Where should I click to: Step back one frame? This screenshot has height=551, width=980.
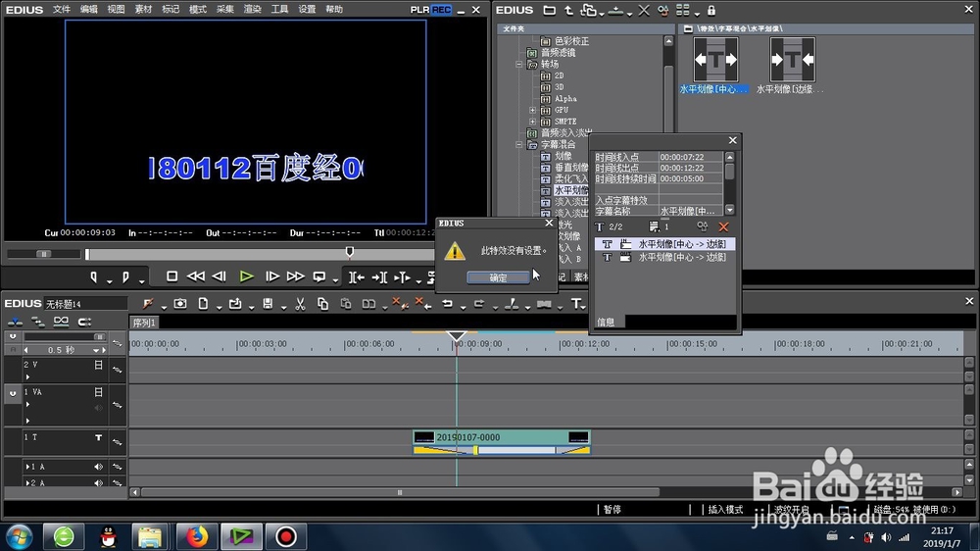click(x=219, y=276)
